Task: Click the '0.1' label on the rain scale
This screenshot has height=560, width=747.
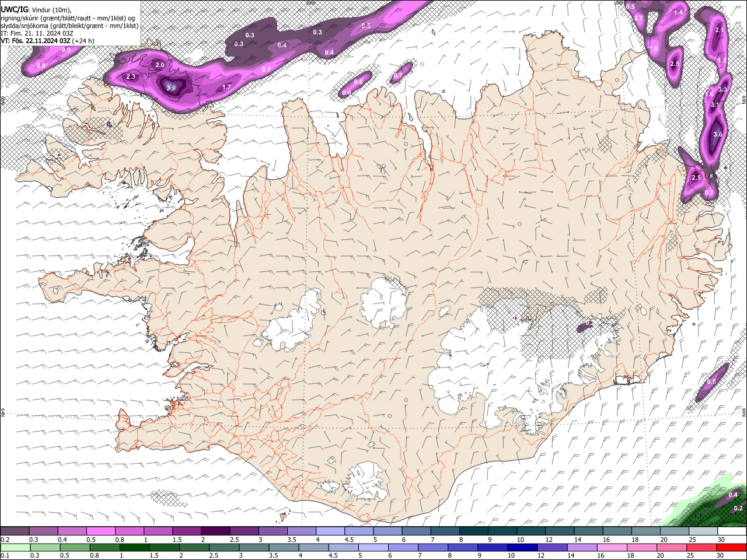Action: pos(6,556)
